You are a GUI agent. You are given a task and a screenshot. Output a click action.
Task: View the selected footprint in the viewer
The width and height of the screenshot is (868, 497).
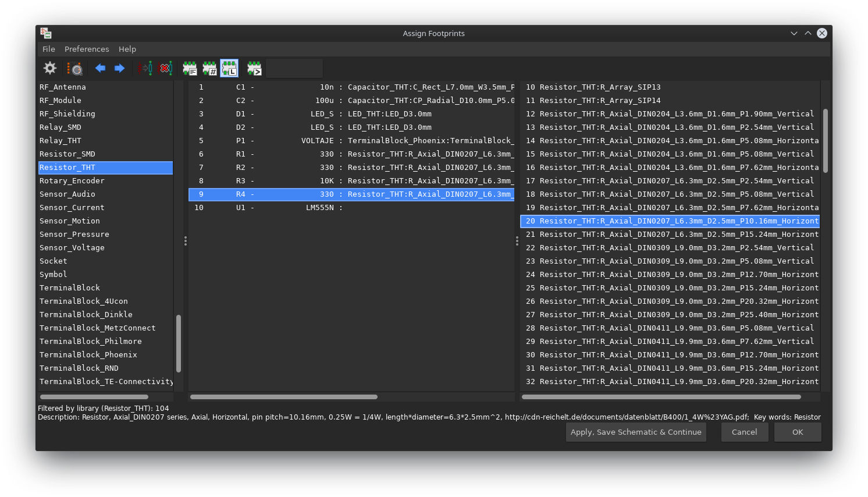74,68
